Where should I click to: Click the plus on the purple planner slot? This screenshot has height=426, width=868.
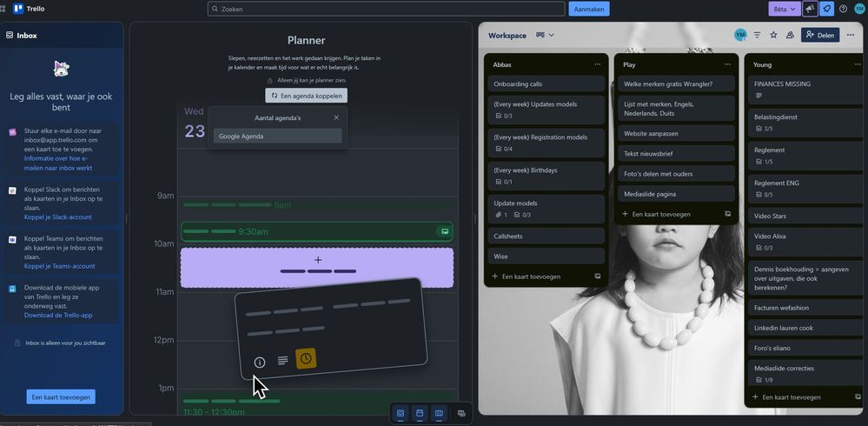coord(318,260)
